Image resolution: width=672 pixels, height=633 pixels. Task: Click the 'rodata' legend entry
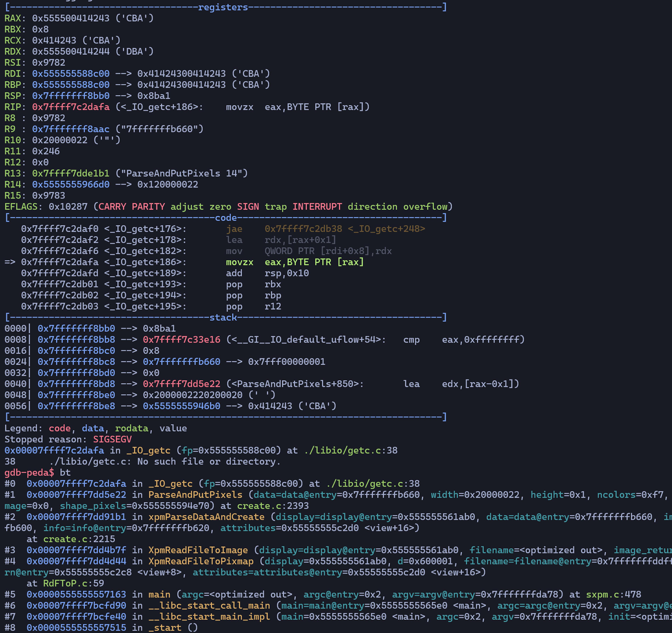pyautogui.click(x=131, y=428)
